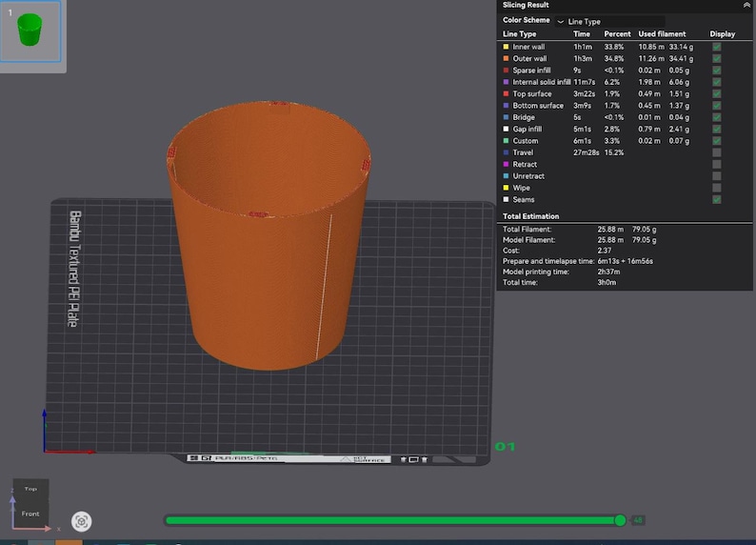Click the Bottom surface color swatch
Viewport: 756px width, 545px height.
(x=506, y=106)
